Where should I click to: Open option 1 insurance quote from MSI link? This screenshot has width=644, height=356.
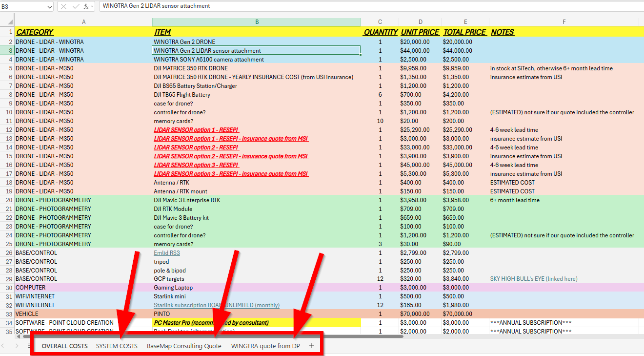[231, 138]
